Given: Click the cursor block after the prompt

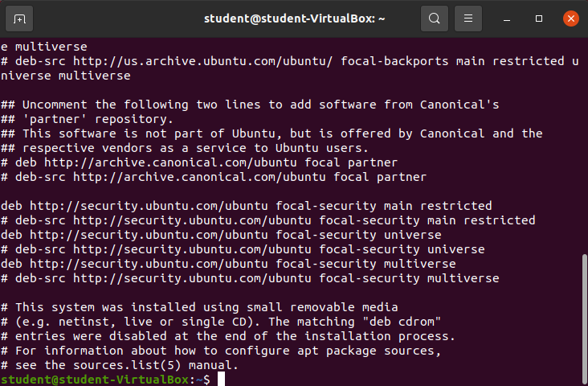Looking at the screenshot, I should pyautogui.click(x=221, y=380).
